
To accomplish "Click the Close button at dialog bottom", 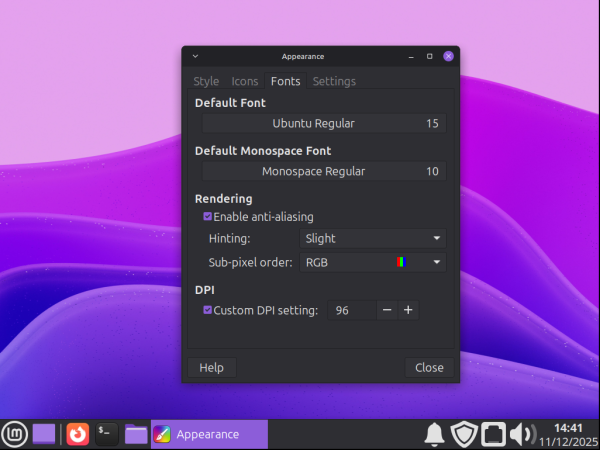I will (429, 367).
